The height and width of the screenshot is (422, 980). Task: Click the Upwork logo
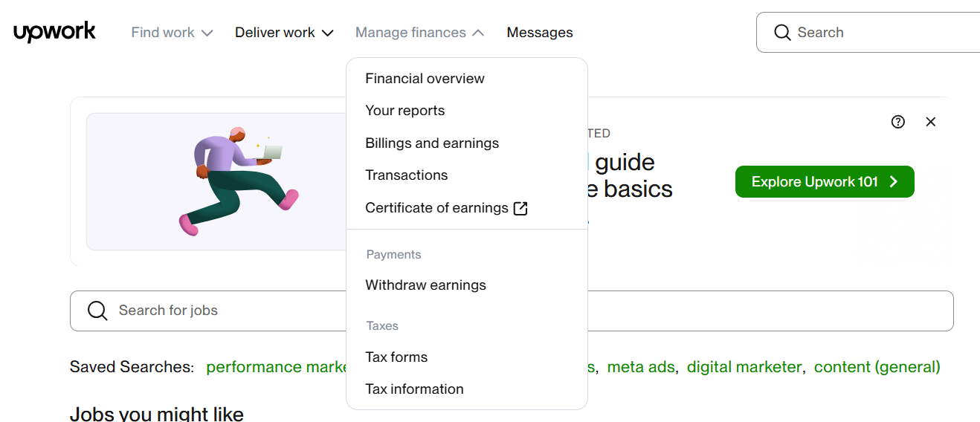54,32
